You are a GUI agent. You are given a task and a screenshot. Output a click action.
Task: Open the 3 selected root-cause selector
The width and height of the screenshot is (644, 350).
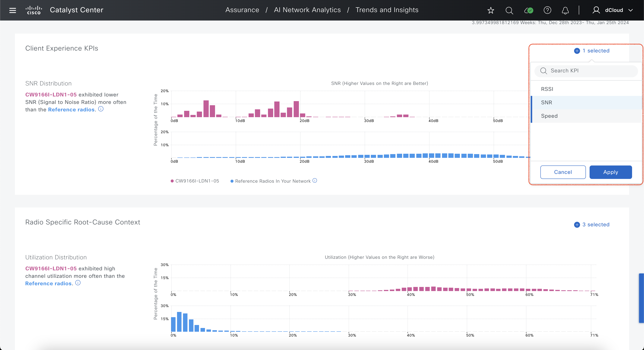click(x=591, y=225)
